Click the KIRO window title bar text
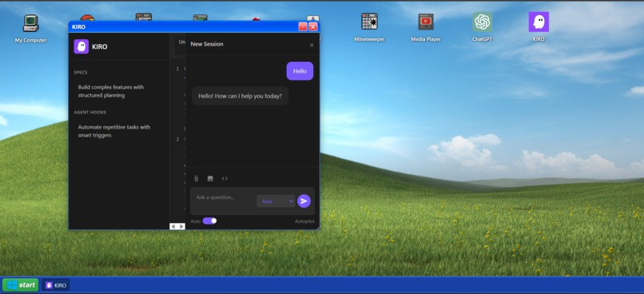644x294 pixels. click(79, 26)
